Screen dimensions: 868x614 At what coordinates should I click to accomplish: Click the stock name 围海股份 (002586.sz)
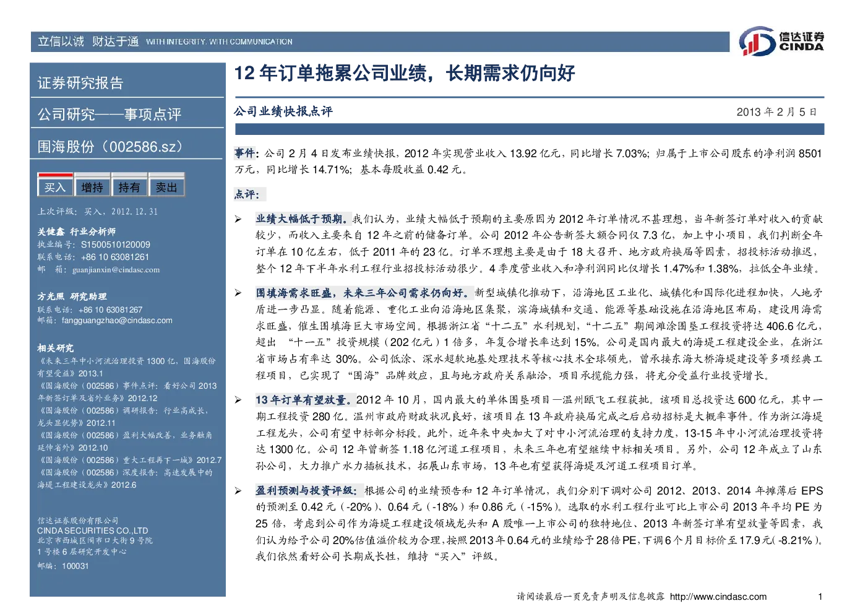pyautogui.click(x=110, y=147)
